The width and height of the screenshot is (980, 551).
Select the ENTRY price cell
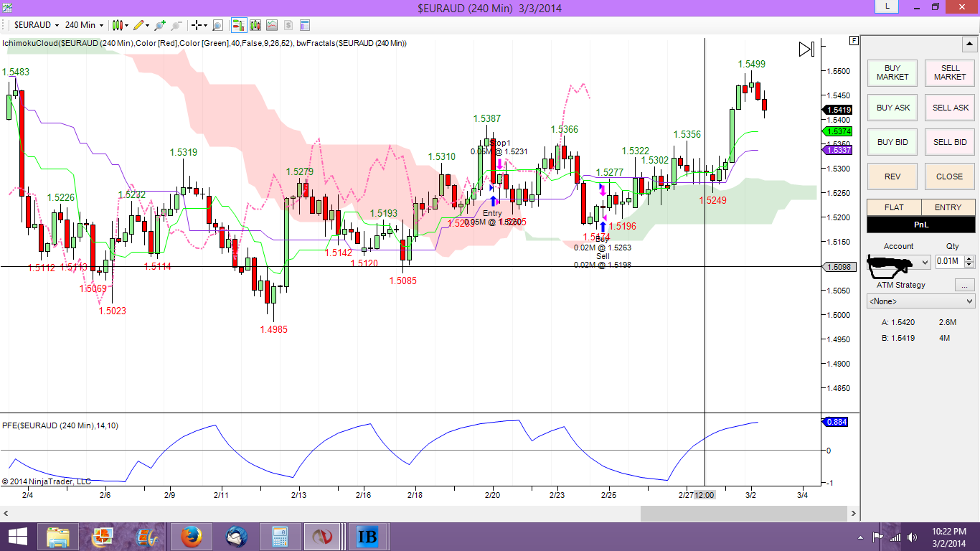coord(948,207)
